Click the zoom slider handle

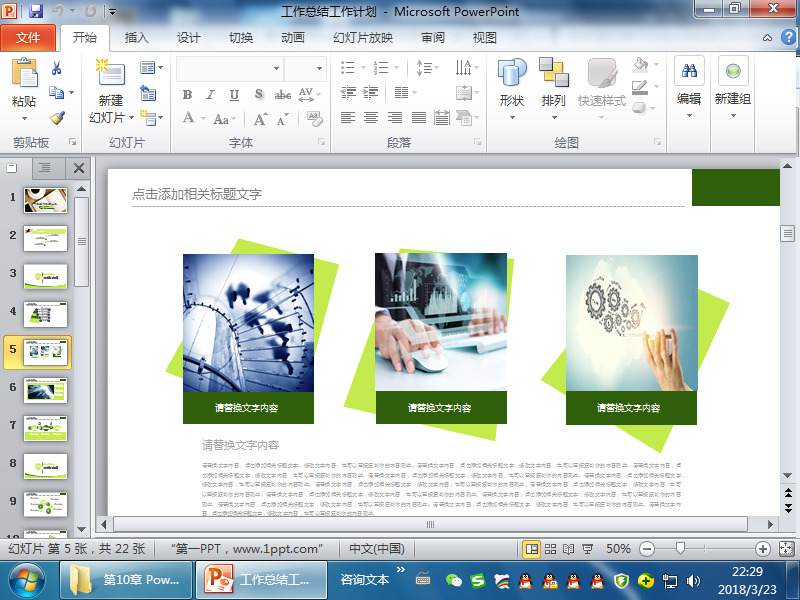pos(681,549)
